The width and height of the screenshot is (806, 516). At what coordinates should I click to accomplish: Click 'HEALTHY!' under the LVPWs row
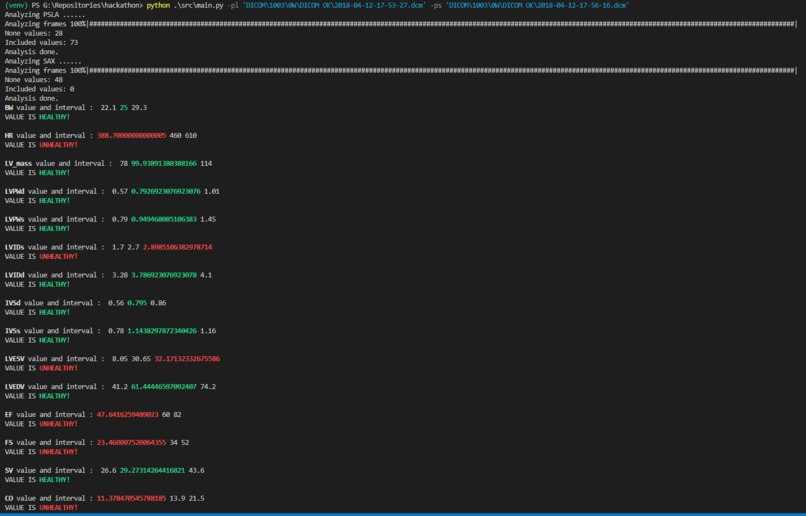click(x=54, y=229)
